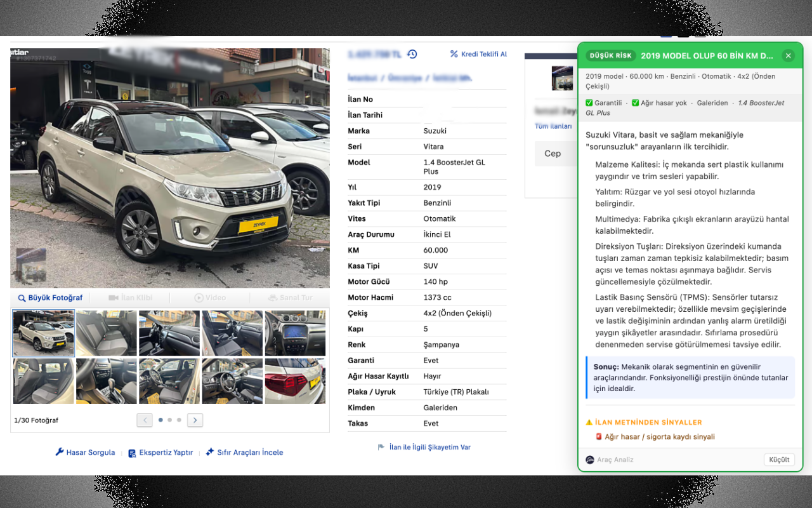Click the Suzuki value in Marka row
Viewport: 812px width, 508px height.
pyautogui.click(x=435, y=131)
